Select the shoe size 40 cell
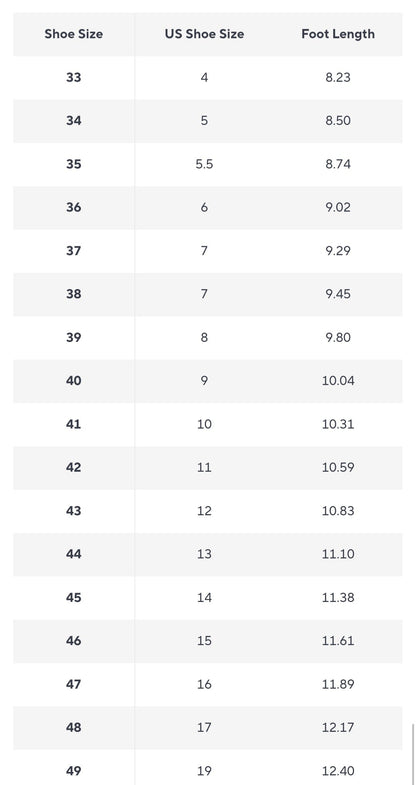 74,380
